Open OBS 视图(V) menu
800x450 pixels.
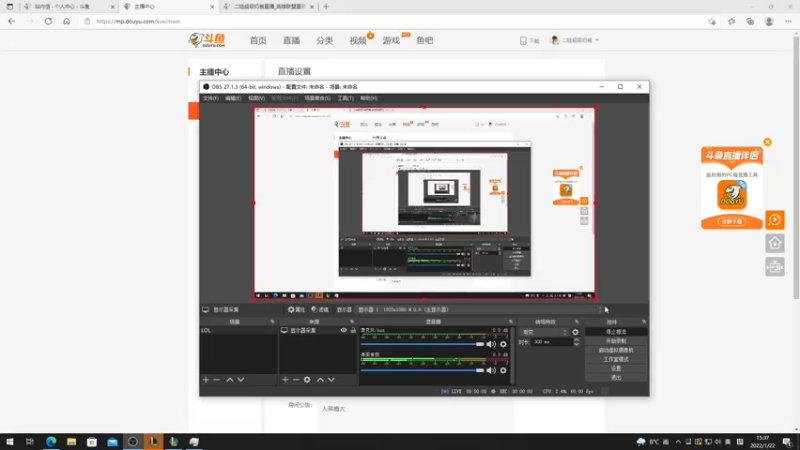pos(257,98)
